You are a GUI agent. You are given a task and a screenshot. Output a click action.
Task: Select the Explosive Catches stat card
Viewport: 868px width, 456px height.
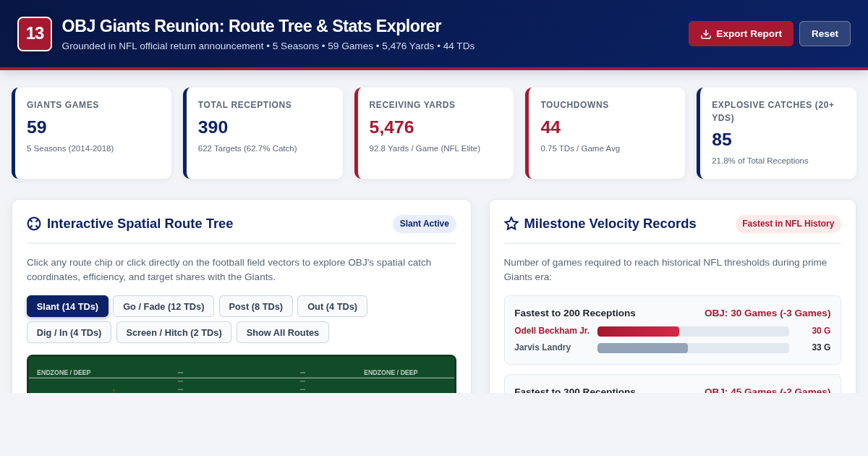click(776, 133)
